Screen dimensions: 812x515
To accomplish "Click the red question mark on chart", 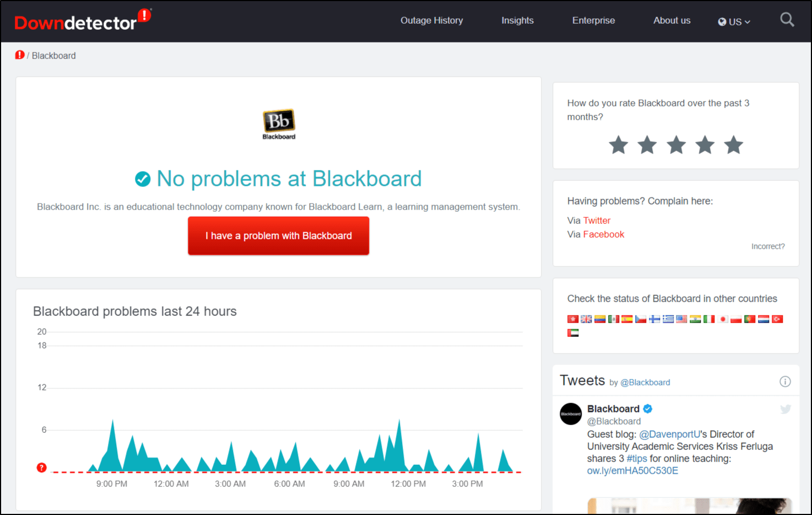I will pyautogui.click(x=41, y=468).
